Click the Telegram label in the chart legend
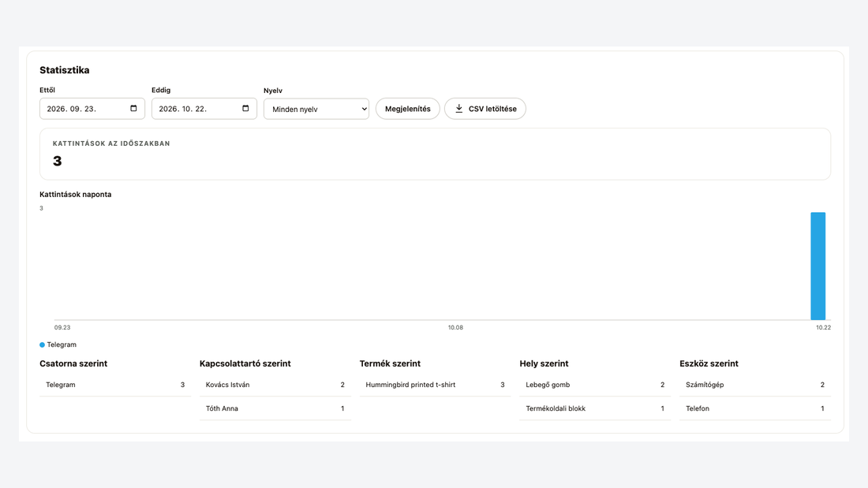868x488 pixels. (62, 345)
